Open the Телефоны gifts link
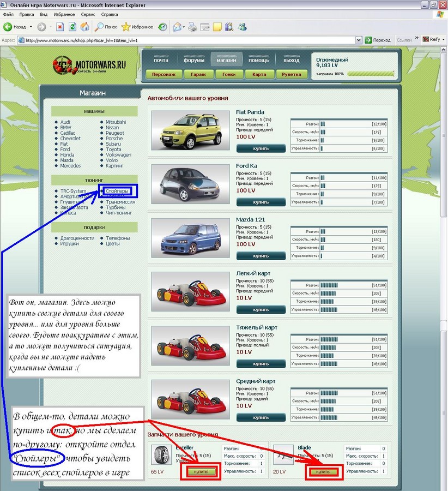Viewport: 448px width, 491px height. [118, 238]
